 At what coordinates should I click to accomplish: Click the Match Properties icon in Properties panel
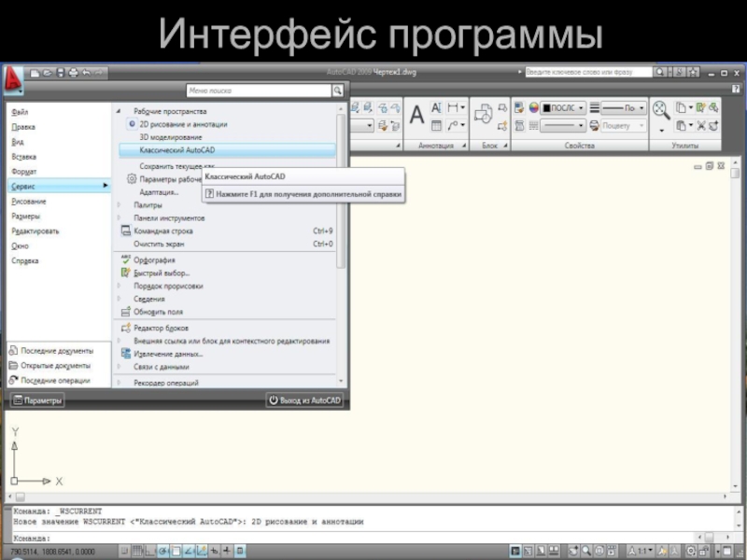coord(519,107)
